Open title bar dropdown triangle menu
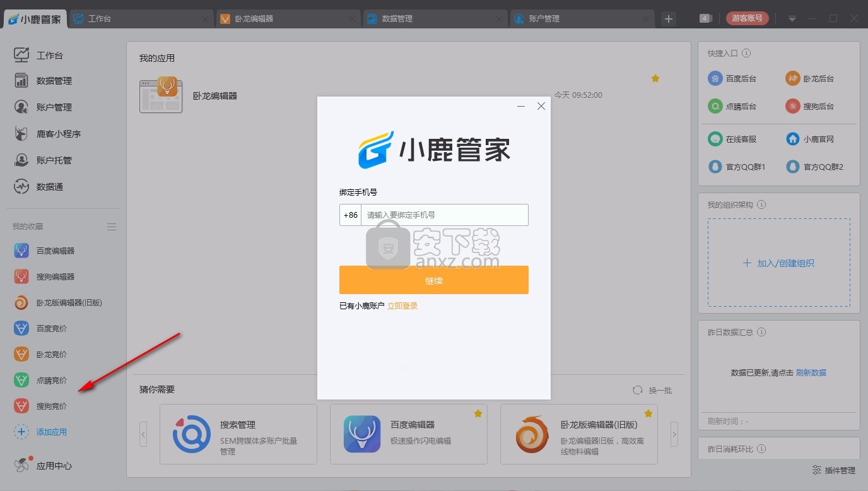This screenshot has height=491, width=868. point(792,18)
